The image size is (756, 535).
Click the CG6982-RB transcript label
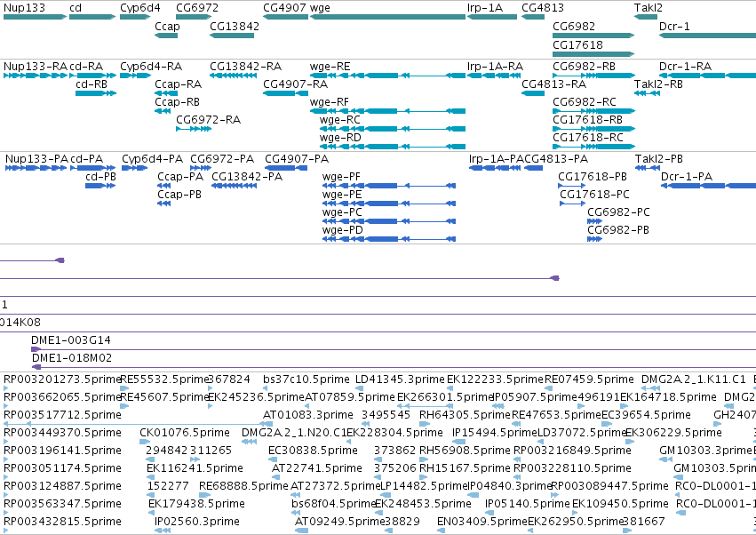584,66
